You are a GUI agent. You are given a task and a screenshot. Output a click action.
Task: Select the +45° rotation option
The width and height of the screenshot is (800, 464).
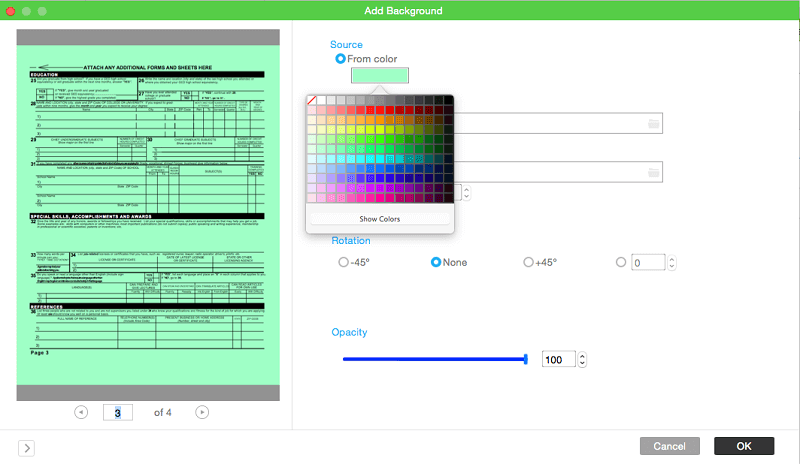[528, 262]
